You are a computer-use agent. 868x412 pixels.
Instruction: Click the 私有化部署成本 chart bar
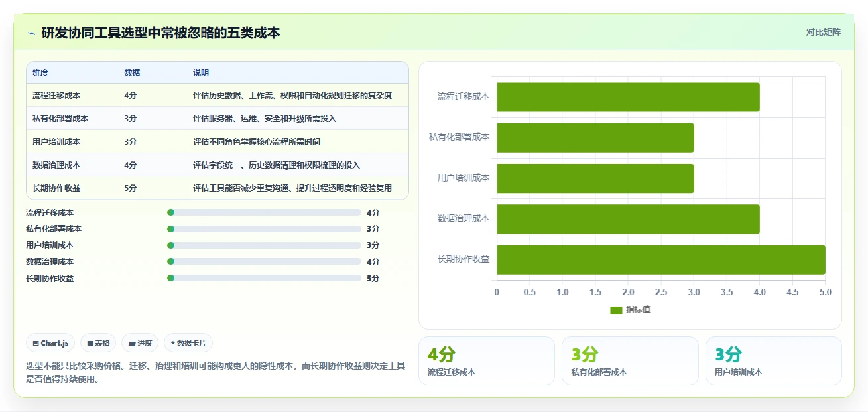pyautogui.click(x=595, y=137)
